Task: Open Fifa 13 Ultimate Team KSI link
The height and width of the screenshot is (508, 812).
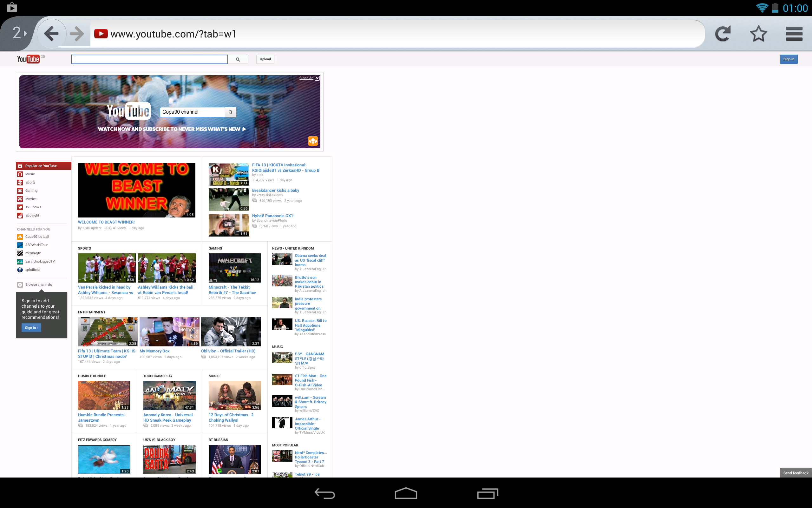Action: click(107, 354)
